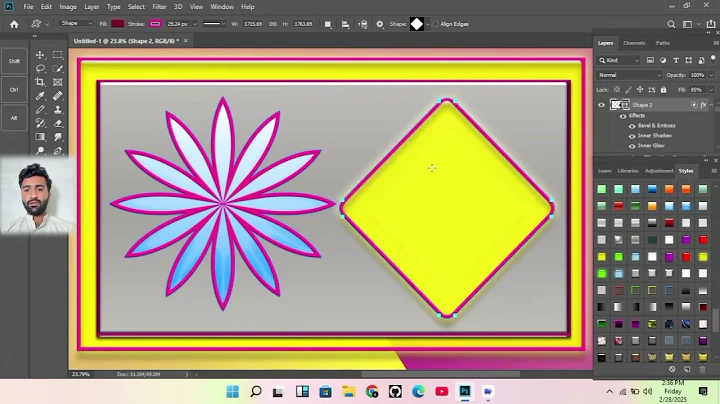Open the Kind filter dropdown
Viewport: 720px width, 404px height.
[619, 60]
